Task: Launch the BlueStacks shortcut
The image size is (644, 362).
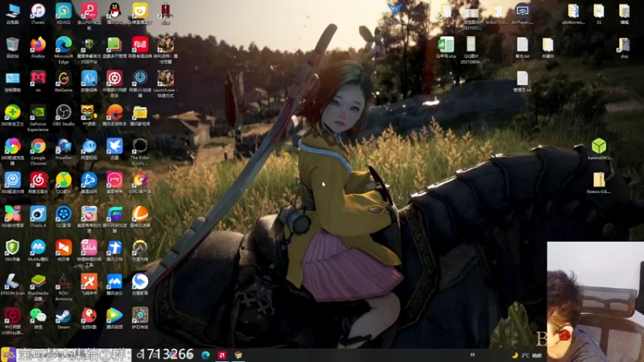Action: pyautogui.click(x=38, y=287)
